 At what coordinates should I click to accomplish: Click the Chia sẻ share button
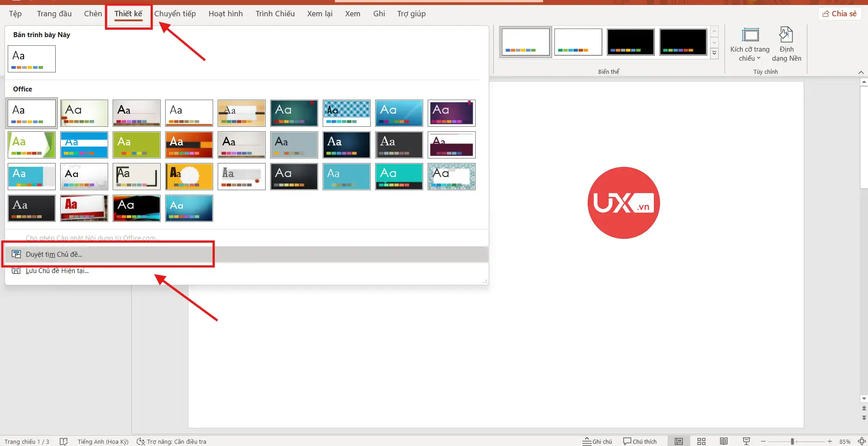pyautogui.click(x=839, y=14)
